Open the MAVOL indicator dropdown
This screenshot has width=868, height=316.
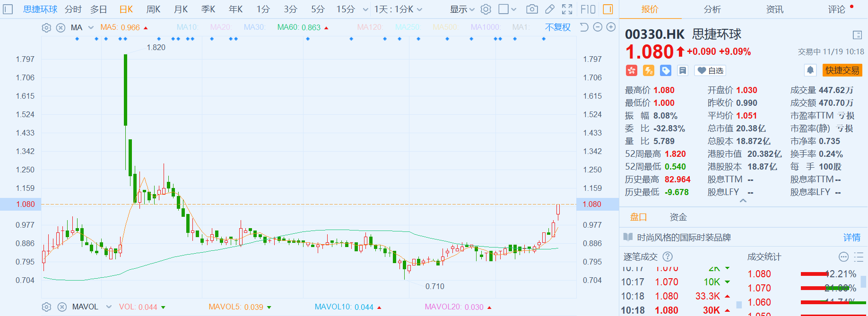pyautogui.click(x=109, y=307)
